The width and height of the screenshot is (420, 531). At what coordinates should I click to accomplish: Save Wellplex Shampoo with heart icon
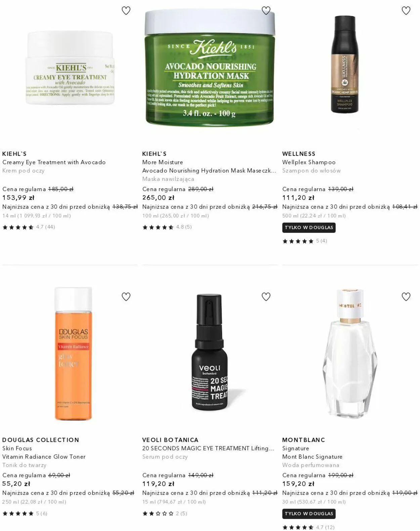(x=406, y=11)
